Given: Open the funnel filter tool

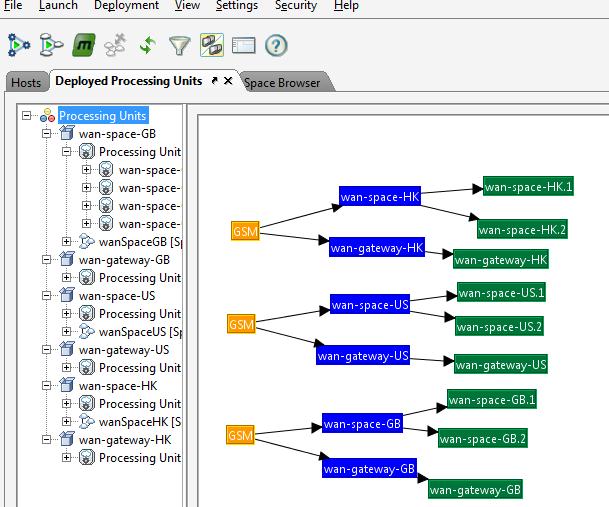Looking at the screenshot, I should coord(179,45).
